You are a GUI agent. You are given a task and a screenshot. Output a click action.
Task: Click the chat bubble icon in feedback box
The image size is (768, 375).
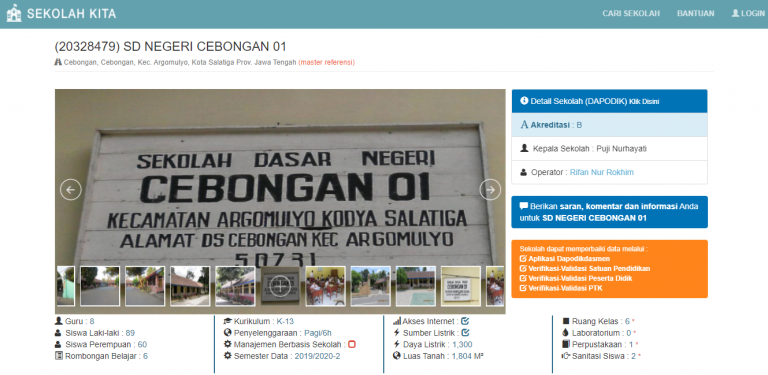(524, 206)
